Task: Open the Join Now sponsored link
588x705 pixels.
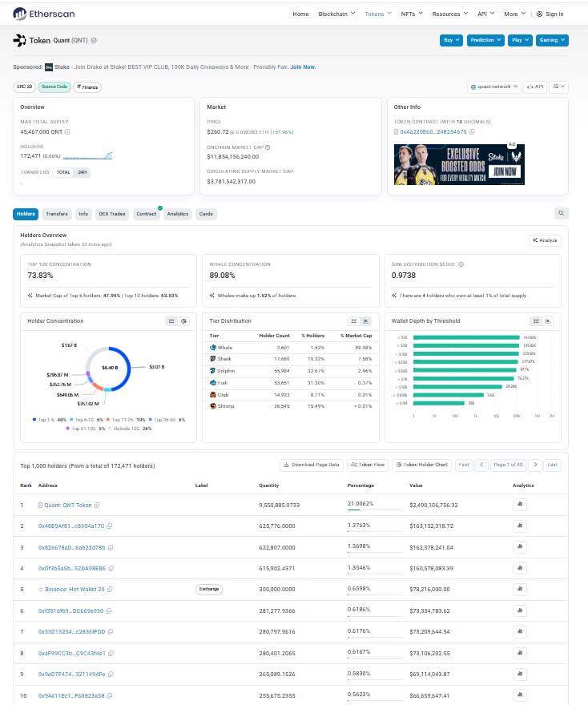Action: [303, 67]
